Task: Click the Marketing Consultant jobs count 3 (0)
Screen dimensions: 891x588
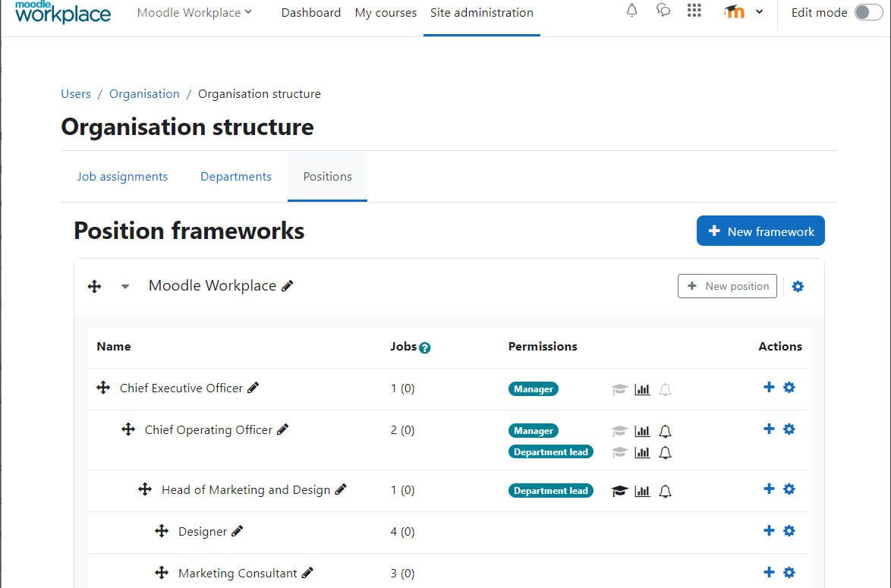Action: coord(402,574)
